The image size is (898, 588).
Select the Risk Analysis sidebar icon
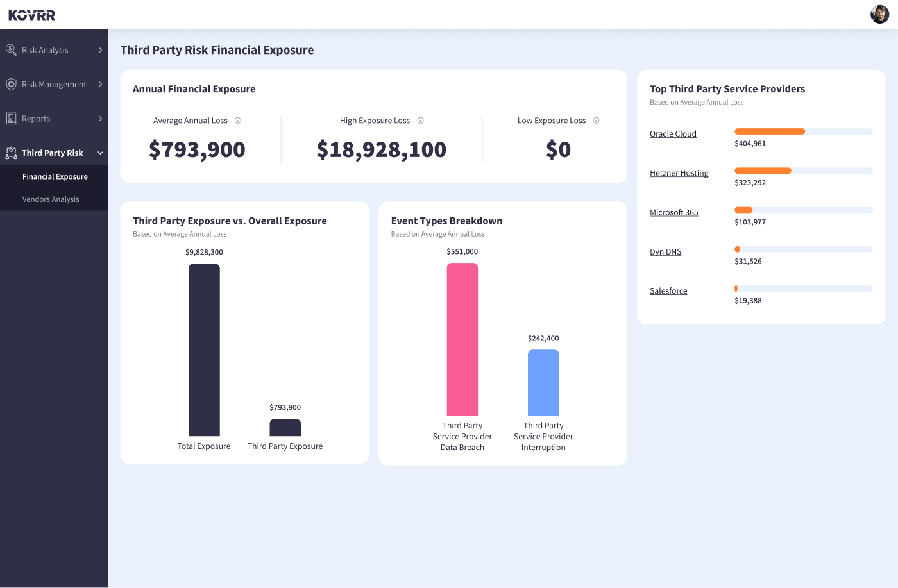(x=10, y=49)
